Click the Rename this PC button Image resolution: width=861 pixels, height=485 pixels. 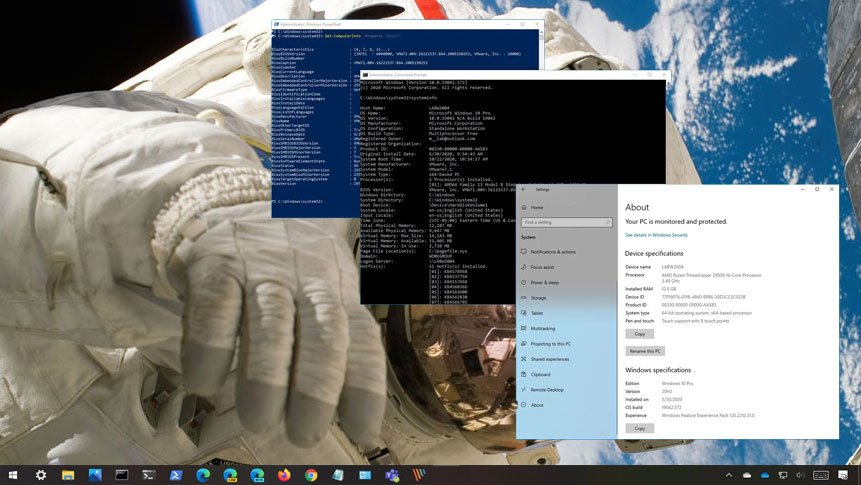(x=645, y=351)
